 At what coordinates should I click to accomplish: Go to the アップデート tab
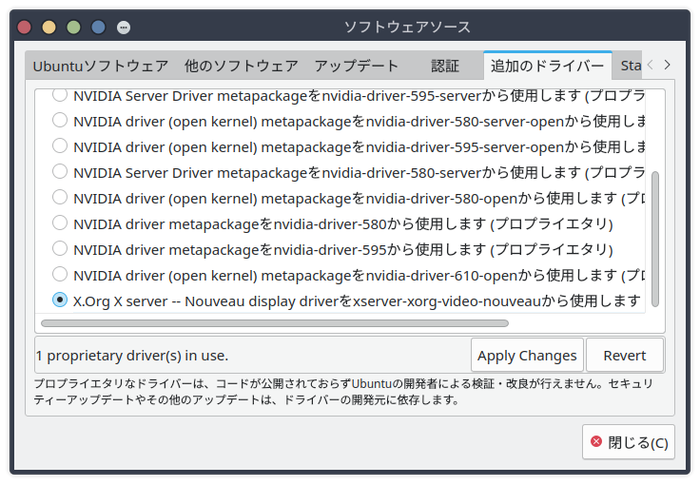(356, 66)
